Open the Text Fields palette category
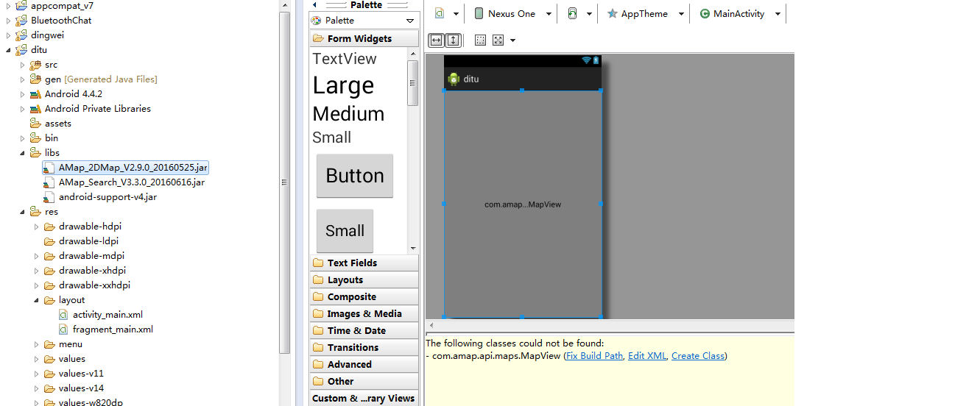Viewport: 980px width, 406px height. tap(364, 263)
